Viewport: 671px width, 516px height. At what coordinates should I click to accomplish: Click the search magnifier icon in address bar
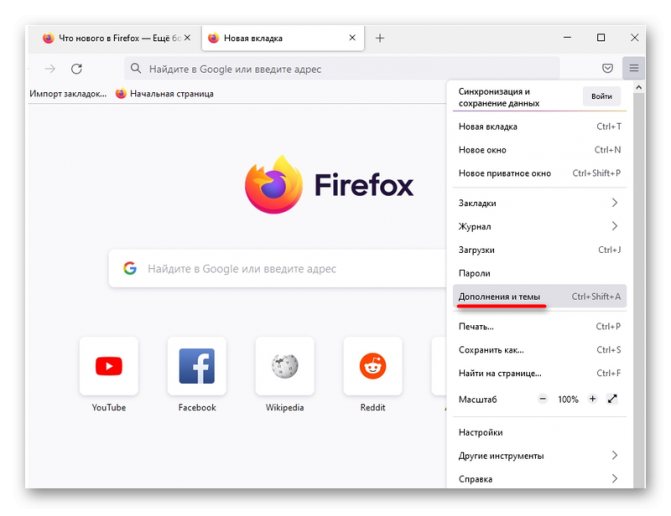point(135,68)
